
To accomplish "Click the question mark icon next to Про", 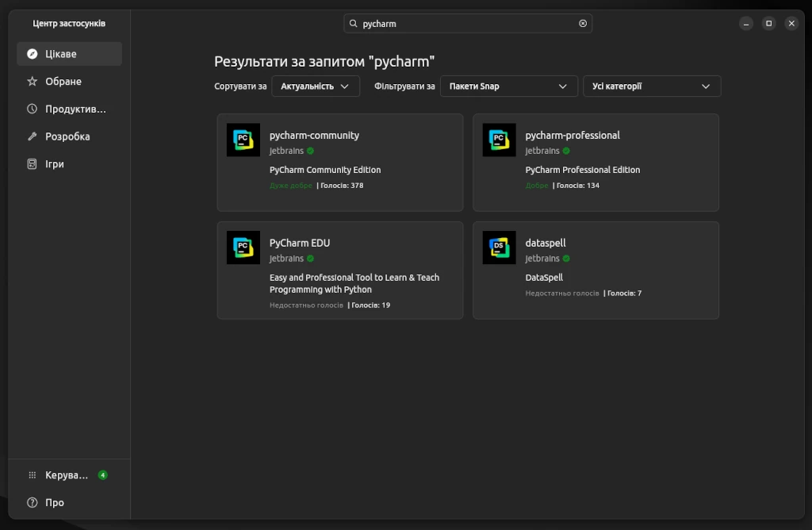I will click(x=32, y=502).
